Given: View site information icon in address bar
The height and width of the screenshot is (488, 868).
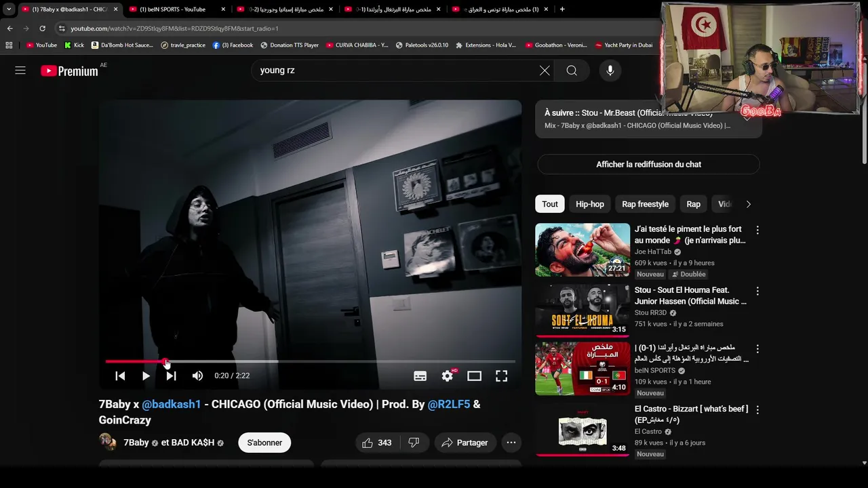Looking at the screenshot, I should point(62,28).
